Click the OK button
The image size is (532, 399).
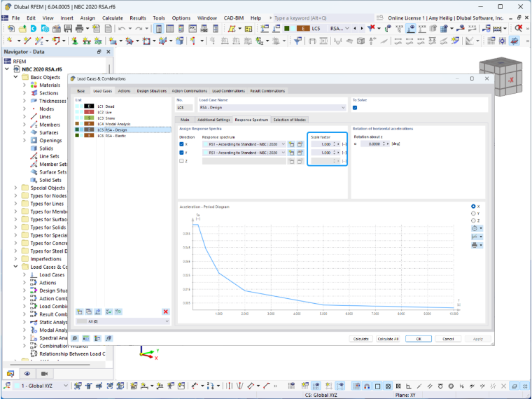click(x=419, y=339)
